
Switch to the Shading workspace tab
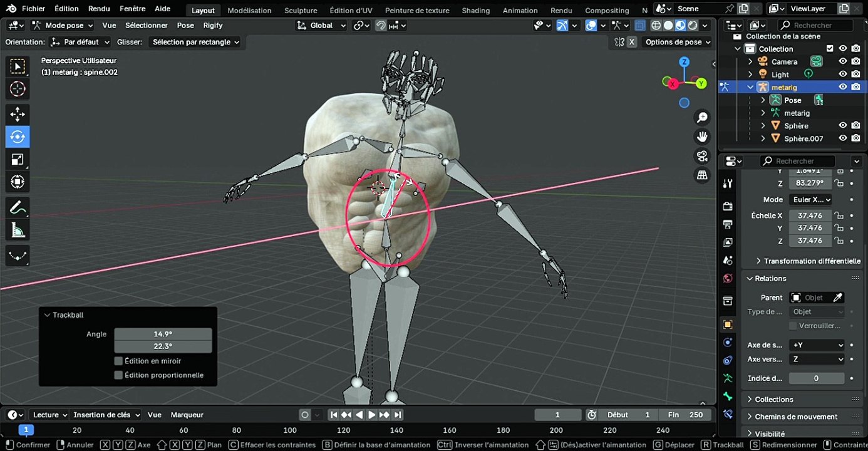click(x=475, y=10)
